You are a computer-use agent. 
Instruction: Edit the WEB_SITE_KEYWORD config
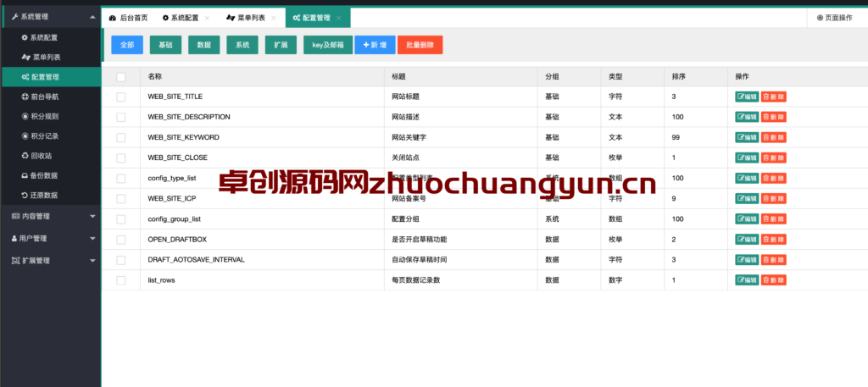coord(747,138)
